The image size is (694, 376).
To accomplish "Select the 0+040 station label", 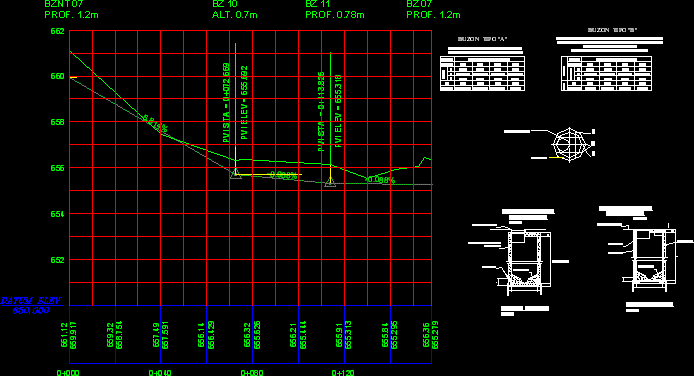I will (x=160, y=372).
